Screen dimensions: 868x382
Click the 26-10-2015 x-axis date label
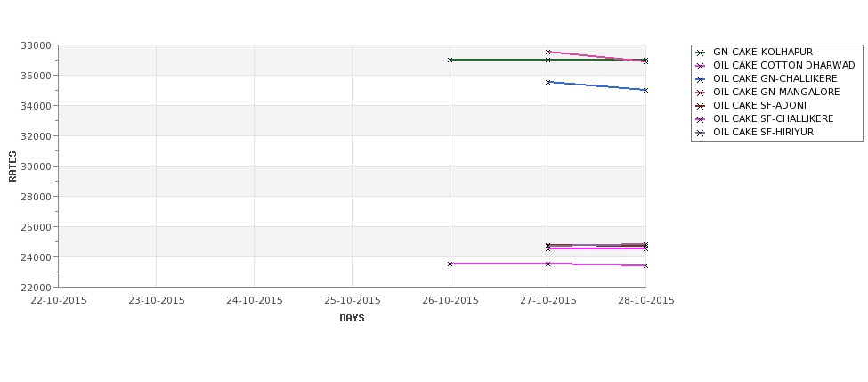450,301
